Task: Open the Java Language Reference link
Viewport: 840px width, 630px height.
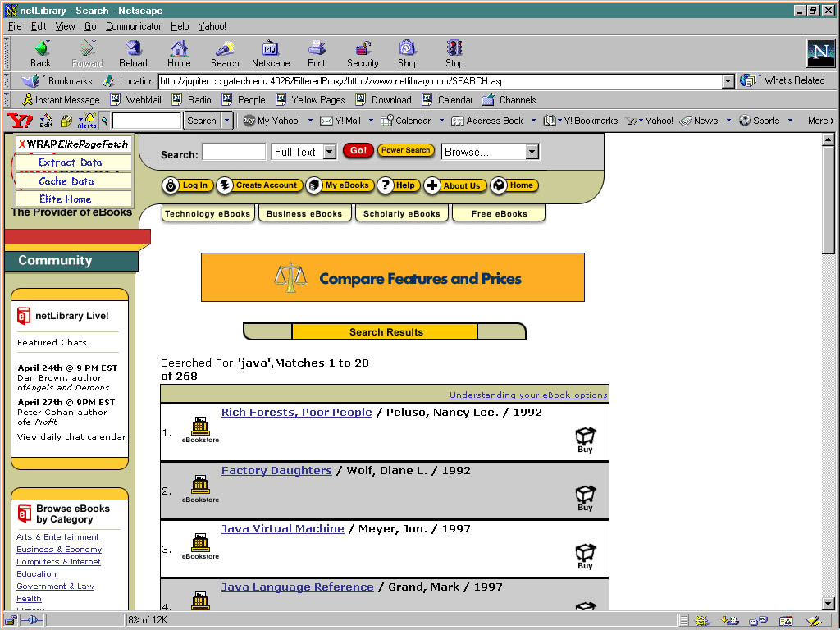Action: point(297,587)
